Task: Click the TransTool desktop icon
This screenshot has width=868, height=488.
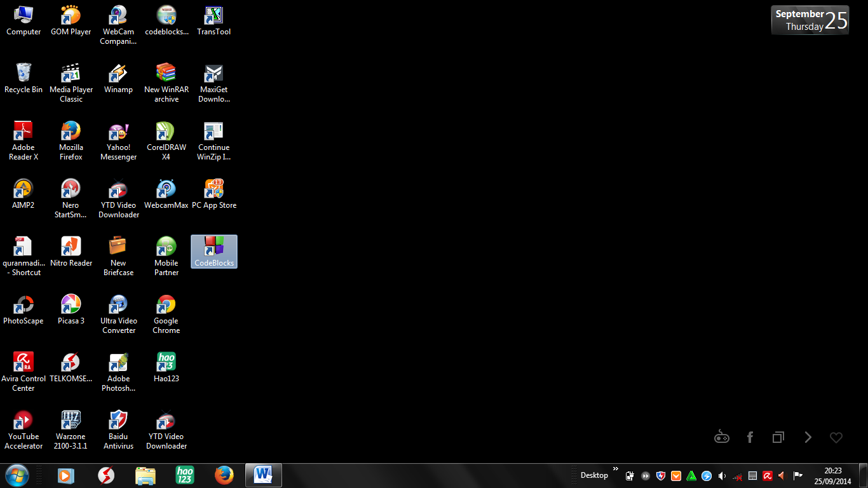Action: 214,21
